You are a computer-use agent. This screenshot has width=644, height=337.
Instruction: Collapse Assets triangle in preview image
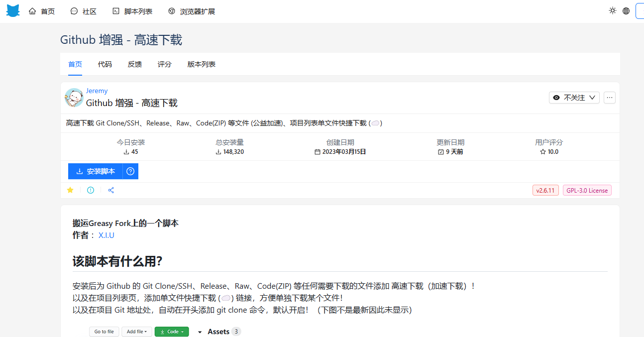coord(200,332)
